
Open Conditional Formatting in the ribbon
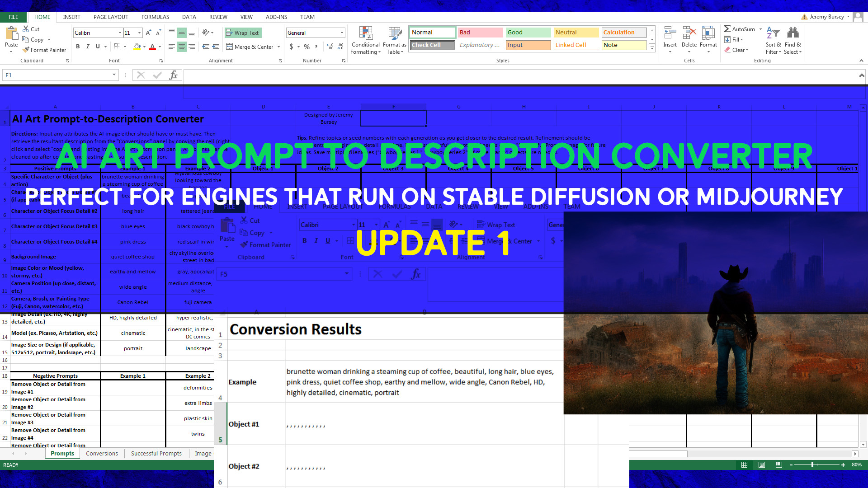click(x=365, y=34)
